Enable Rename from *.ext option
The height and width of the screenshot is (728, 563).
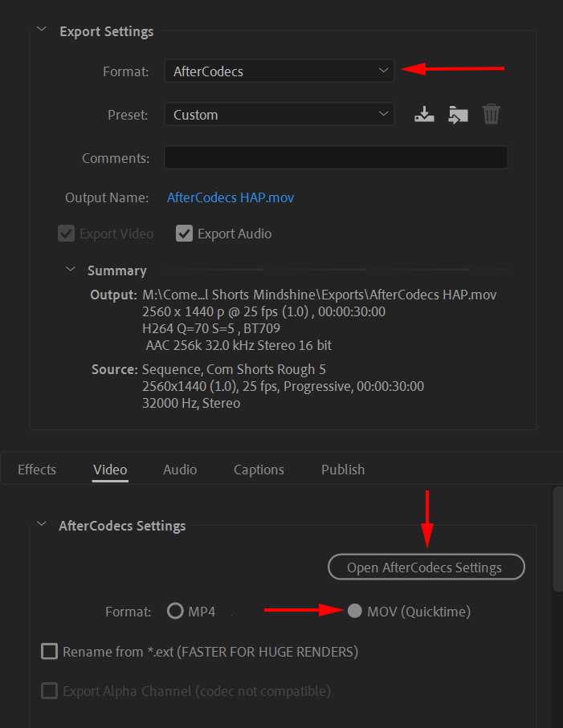pyautogui.click(x=49, y=651)
